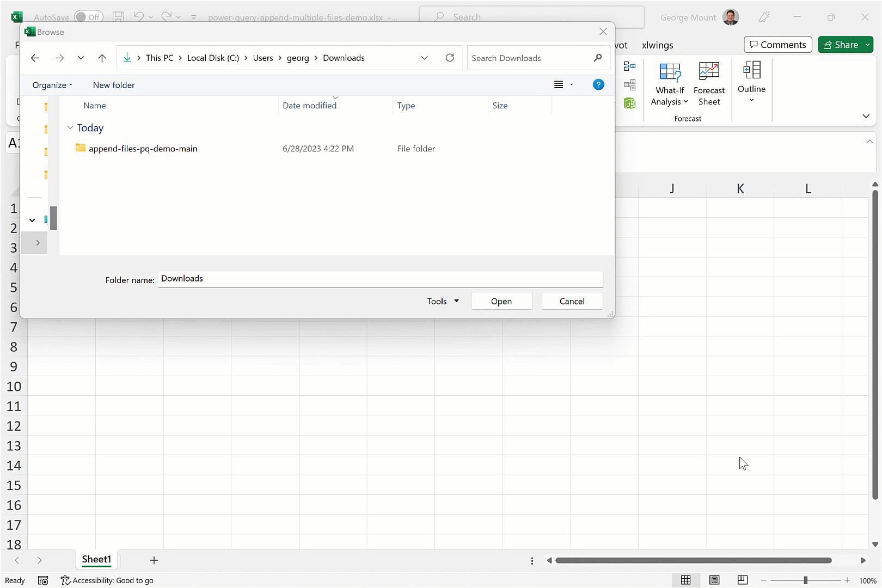The image size is (882, 588).
Task: Click the Open button
Action: (x=501, y=302)
